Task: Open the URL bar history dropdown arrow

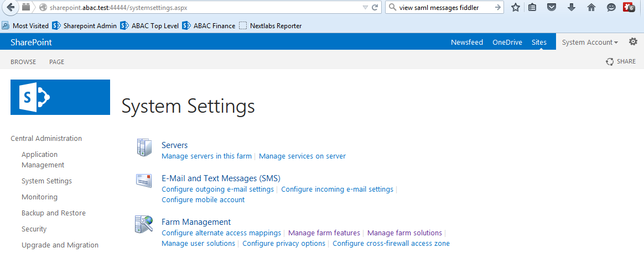Action: click(365, 7)
